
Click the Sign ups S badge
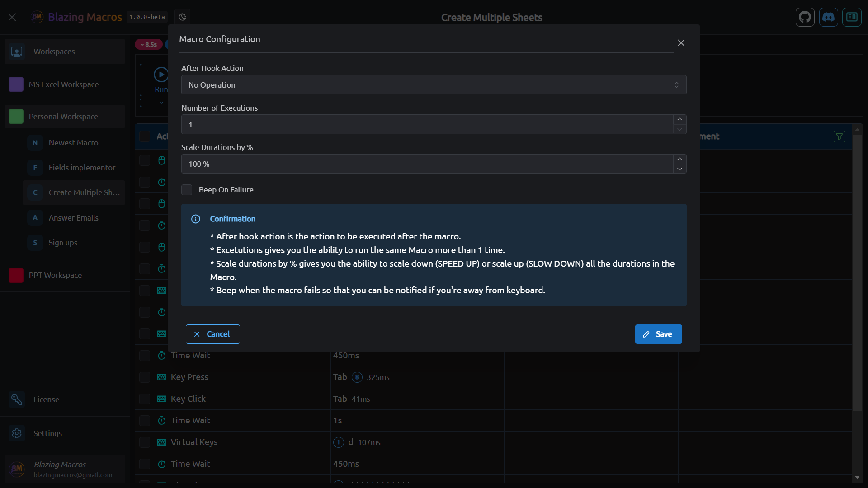click(x=35, y=243)
